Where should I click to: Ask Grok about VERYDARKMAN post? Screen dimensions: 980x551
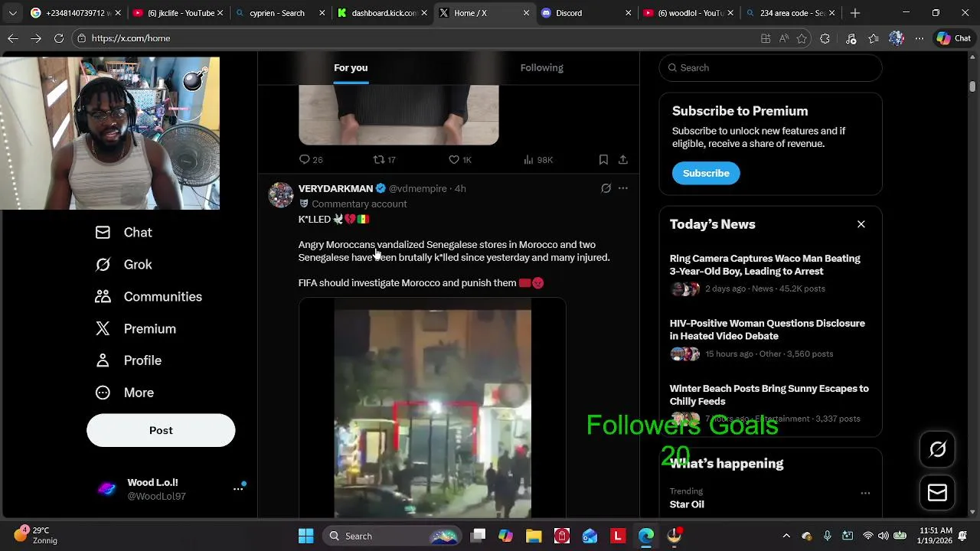click(x=606, y=188)
